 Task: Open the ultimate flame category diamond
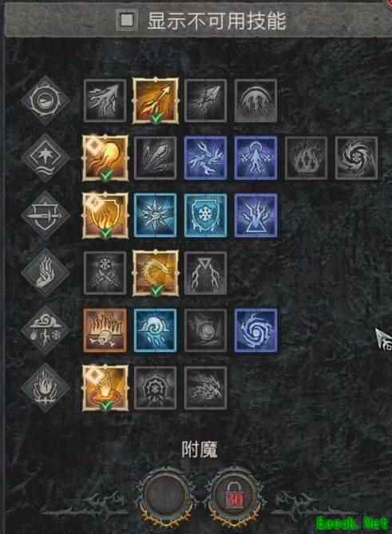click(x=46, y=388)
